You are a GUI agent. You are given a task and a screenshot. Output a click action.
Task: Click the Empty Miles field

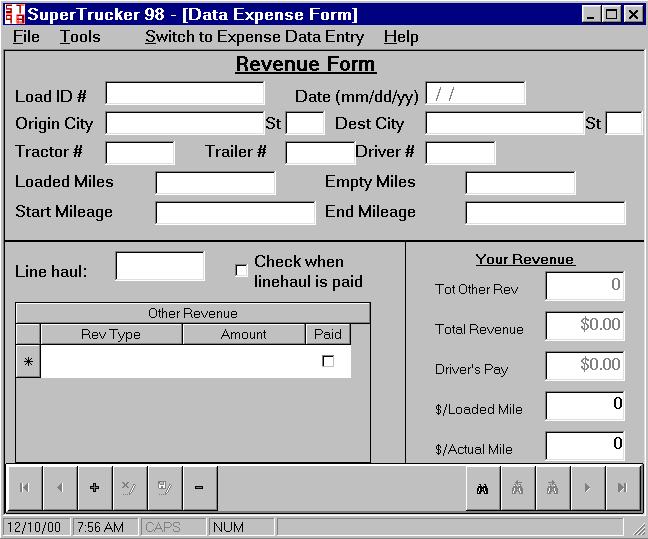[x=520, y=183]
